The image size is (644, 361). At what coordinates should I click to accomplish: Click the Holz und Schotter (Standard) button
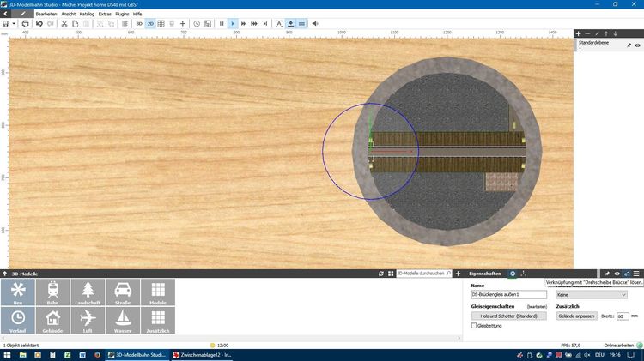coord(509,316)
